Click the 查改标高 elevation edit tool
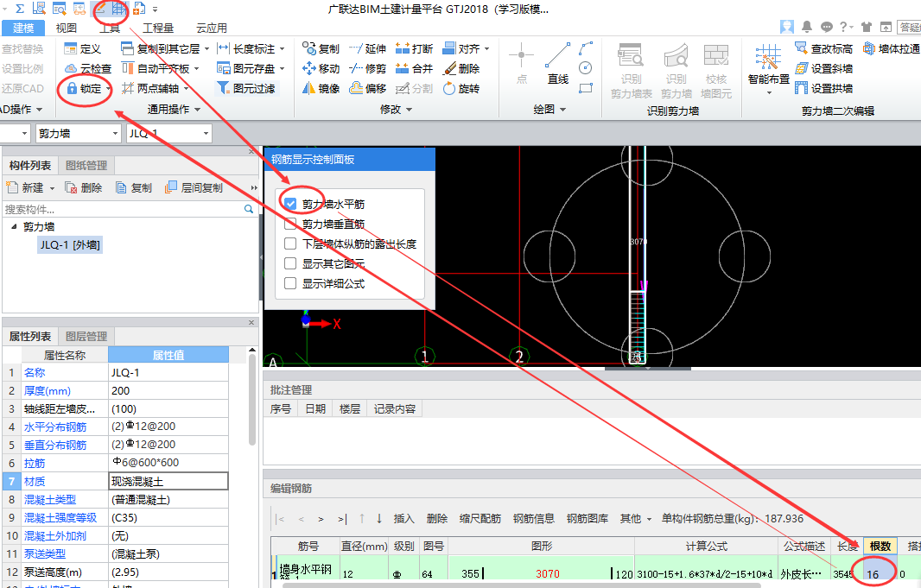 tap(823, 48)
